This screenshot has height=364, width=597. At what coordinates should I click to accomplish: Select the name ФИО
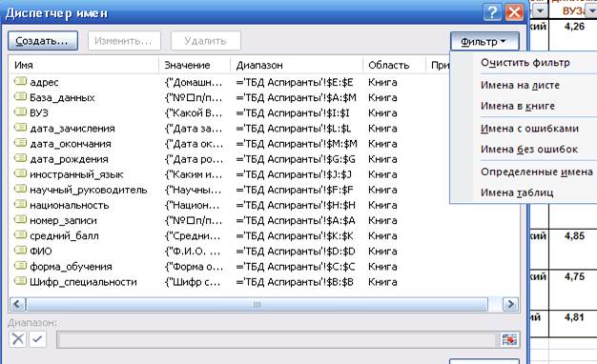coord(41,251)
